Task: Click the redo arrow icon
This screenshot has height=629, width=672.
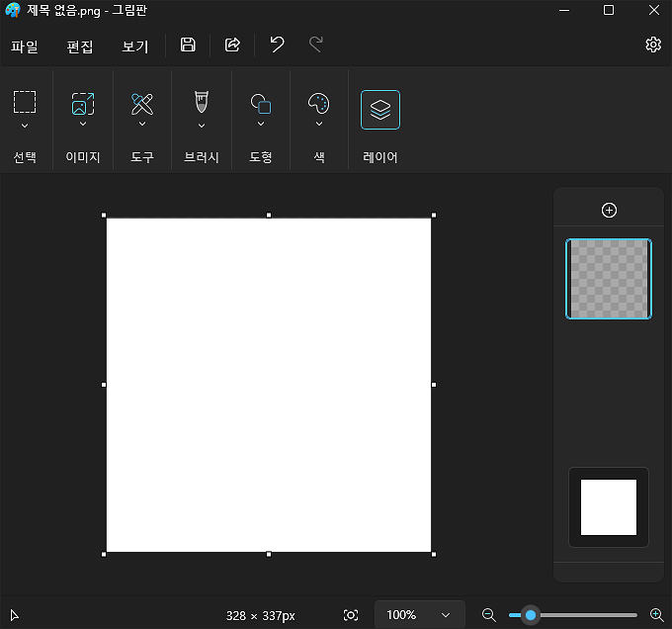Action: 316,45
